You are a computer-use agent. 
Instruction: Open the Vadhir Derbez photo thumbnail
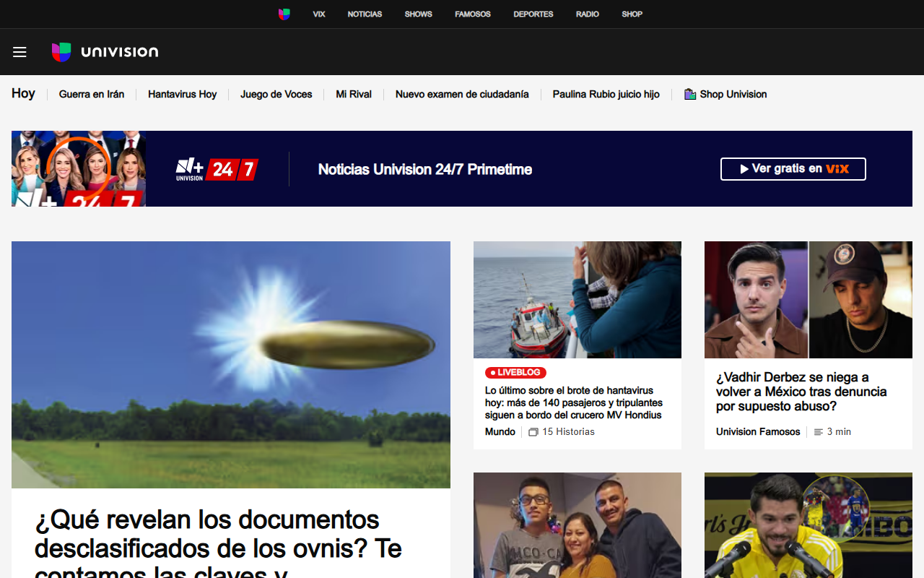tap(808, 300)
